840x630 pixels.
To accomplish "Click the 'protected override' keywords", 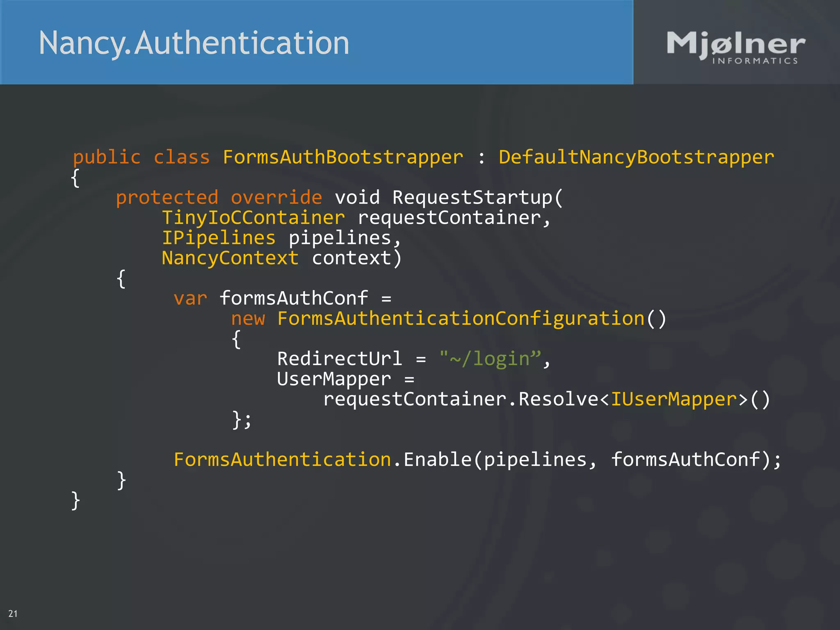I will click(x=219, y=198).
